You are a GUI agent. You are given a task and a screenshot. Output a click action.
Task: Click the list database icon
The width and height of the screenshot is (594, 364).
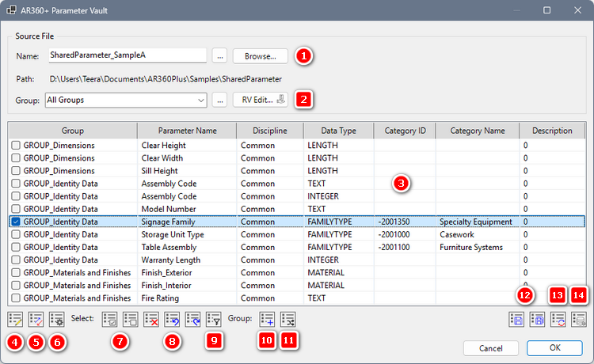(x=579, y=319)
